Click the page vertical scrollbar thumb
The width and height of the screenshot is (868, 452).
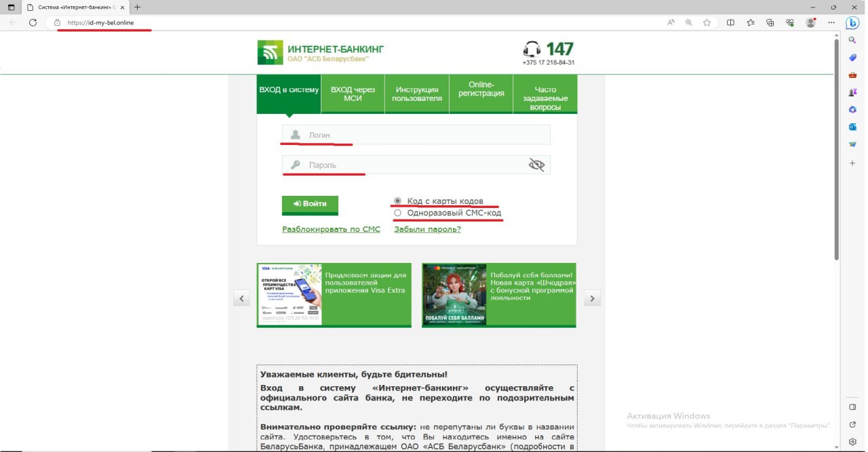pyautogui.click(x=837, y=149)
